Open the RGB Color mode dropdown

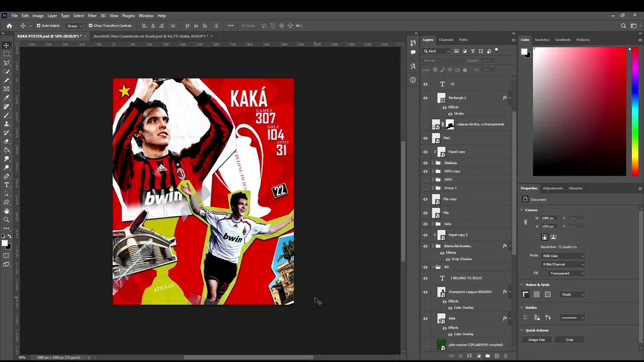(x=563, y=256)
